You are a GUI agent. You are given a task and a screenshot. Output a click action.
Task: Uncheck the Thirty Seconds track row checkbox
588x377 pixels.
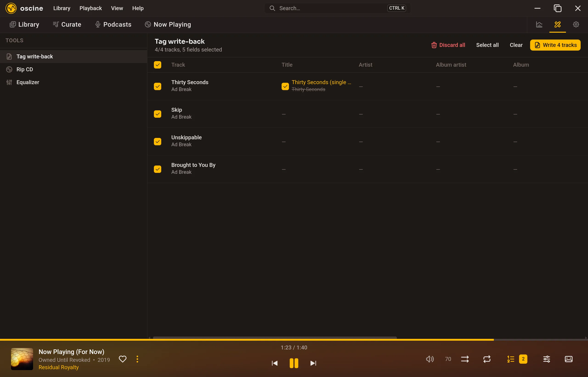[158, 86]
